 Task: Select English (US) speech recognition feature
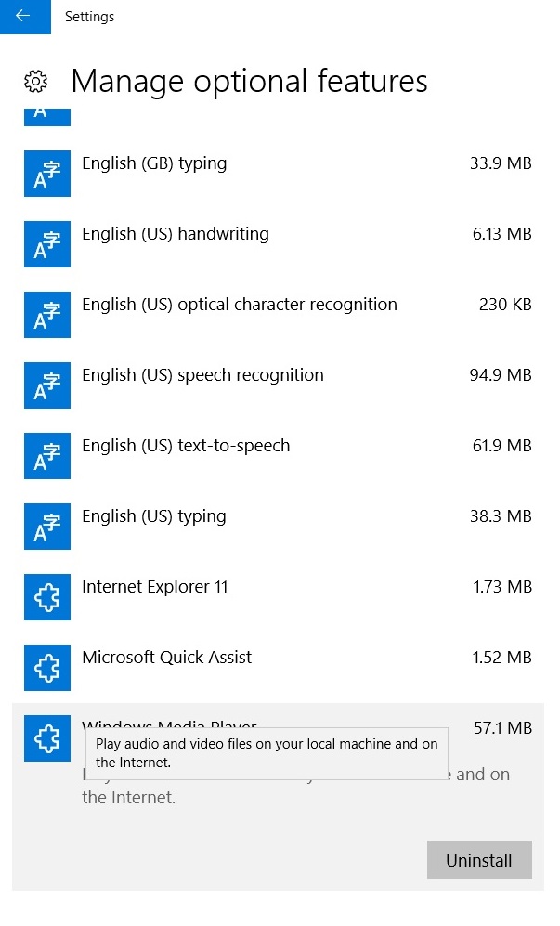[x=202, y=375]
